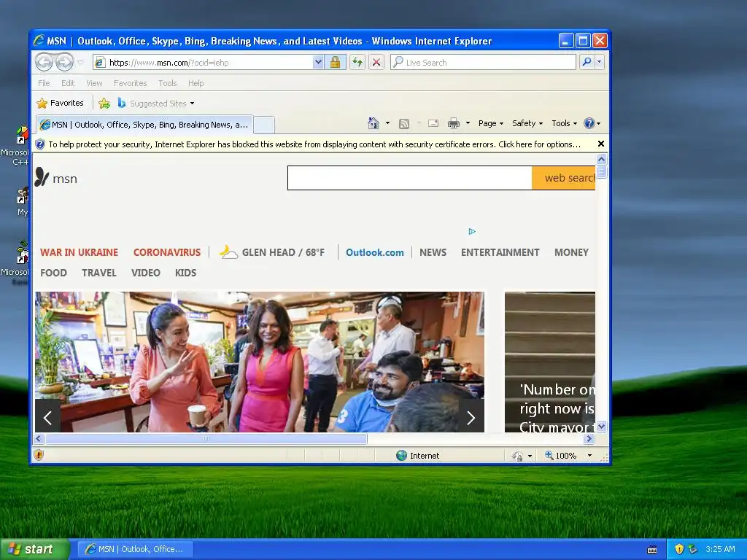The width and height of the screenshot is (747, 560).
Task: Click the msn butterfly logo
Action: pos(56,178)
